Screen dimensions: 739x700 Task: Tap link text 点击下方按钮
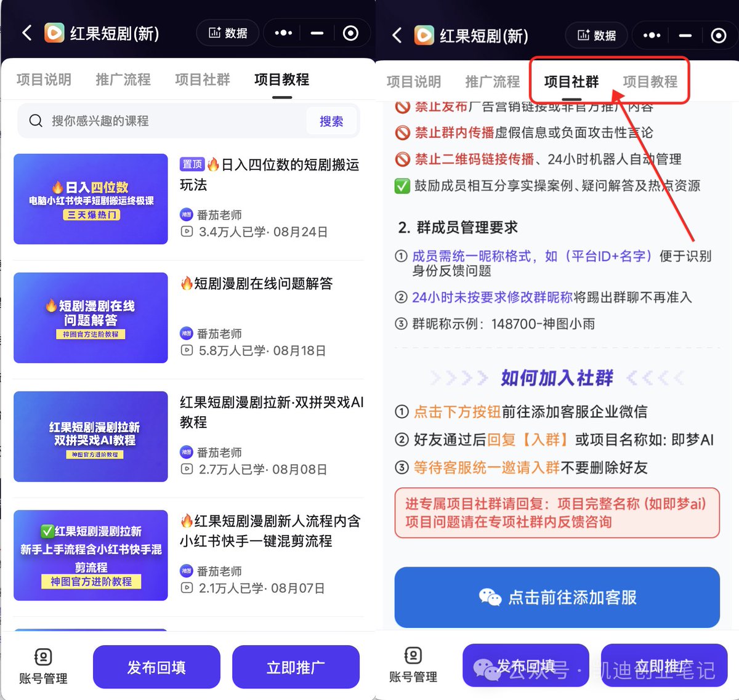(458, 411)
